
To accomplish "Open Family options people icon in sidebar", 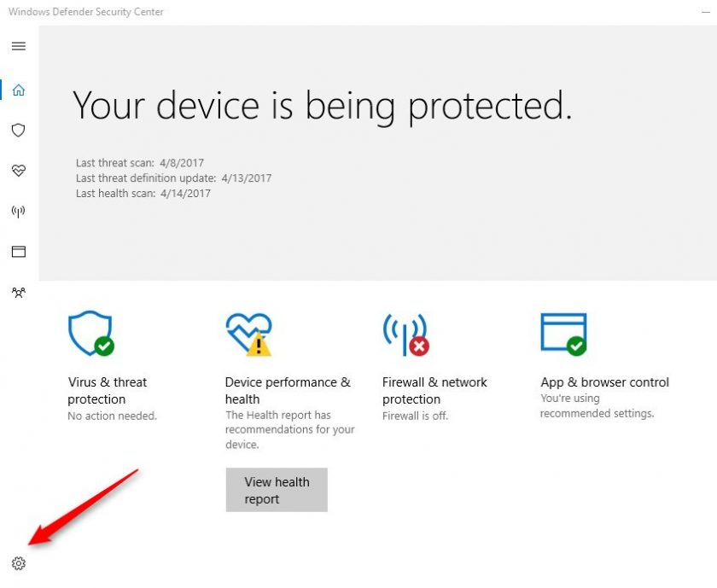I will click(19, 293).
